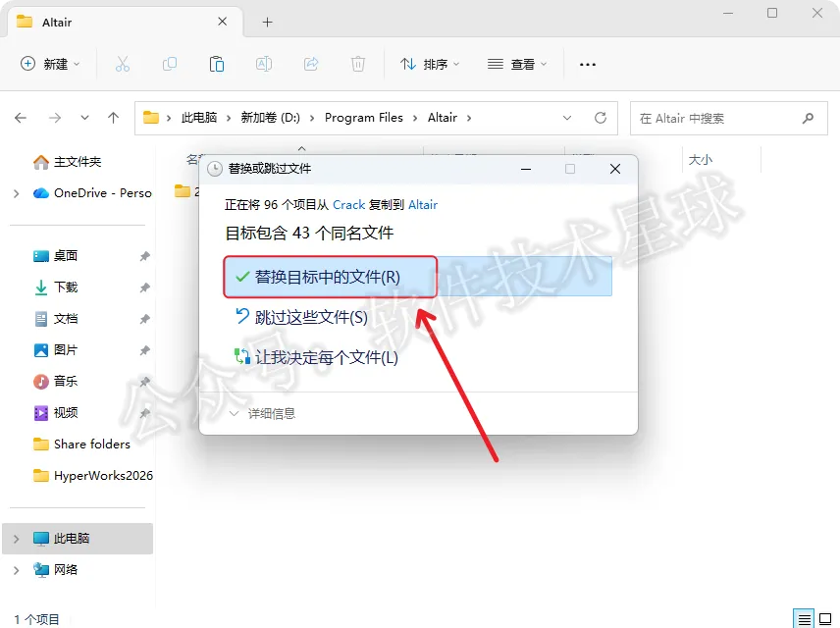Open the 查看 view dropdown

point(517,65)
